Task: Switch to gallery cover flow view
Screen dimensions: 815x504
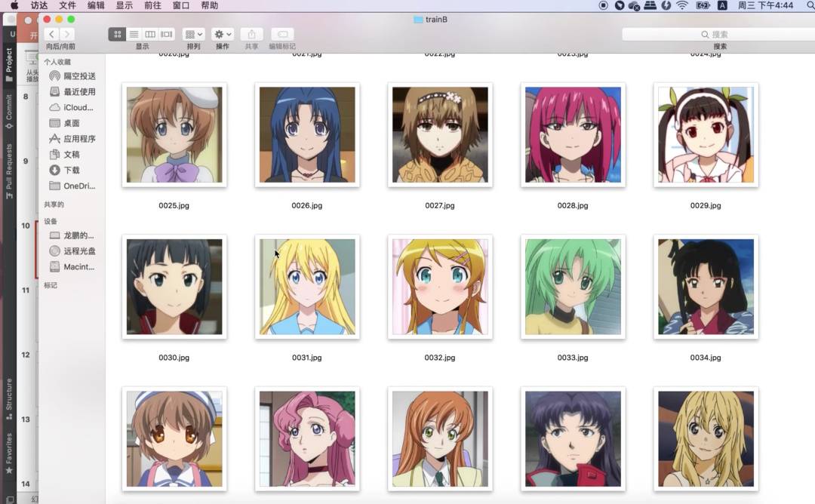Action: click(x=166, y=34)
